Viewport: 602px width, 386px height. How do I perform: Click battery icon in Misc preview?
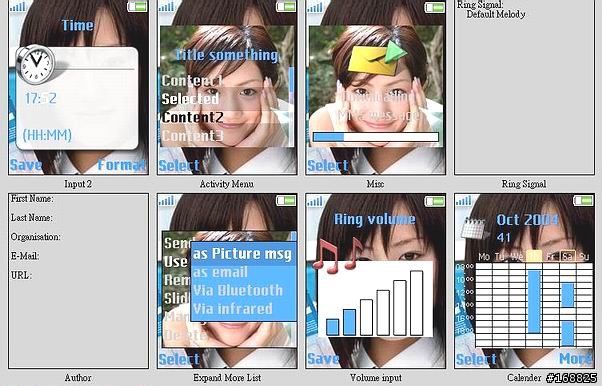pyautogui.click(x=435, y=7)
